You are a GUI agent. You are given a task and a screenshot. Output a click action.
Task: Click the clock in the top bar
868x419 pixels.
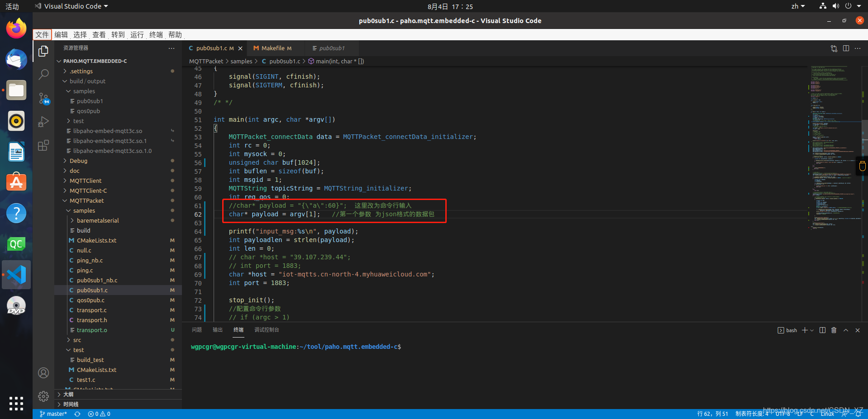[x=450, y=6]
